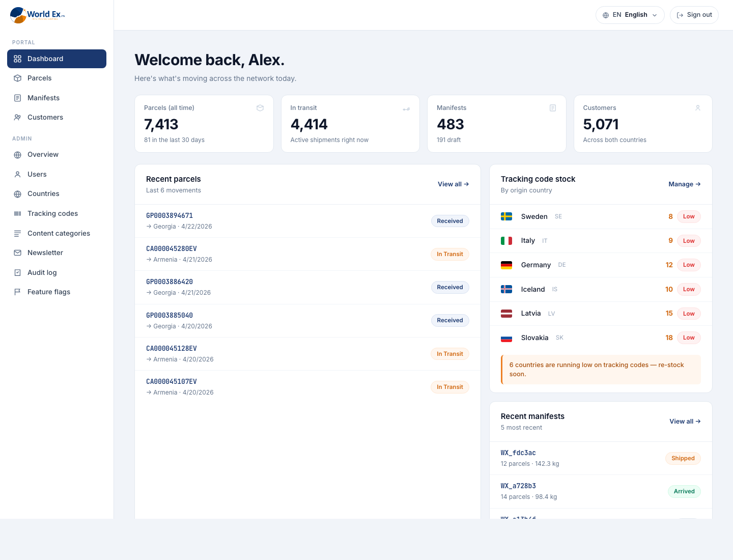The width and height of the screenshot is (733, 560).
Task: Click the Feature flags flag icon
Action: pyautogui.click(x=17, y=292)
